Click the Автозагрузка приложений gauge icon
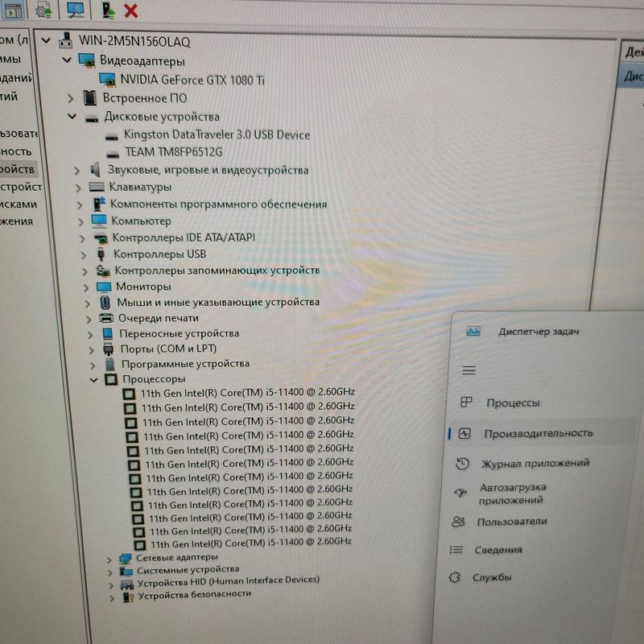 (x=460, y=492)
